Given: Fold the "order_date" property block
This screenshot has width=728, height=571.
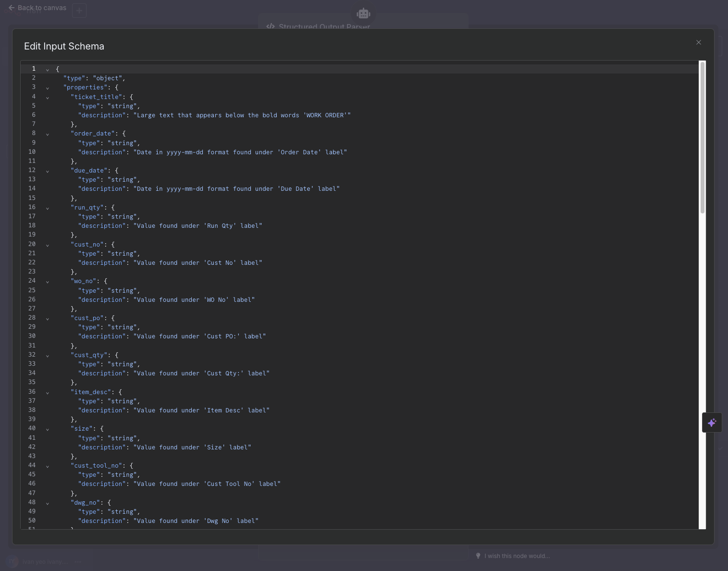Looking at the screenshot, I should (x=48, y=134).
